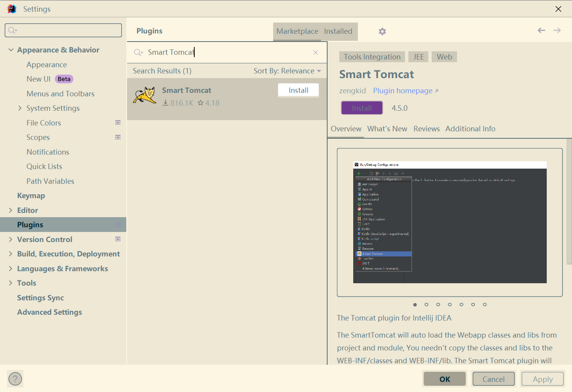Screen dimensions: 572x392
Task: Click the settings search magnifier icon
Action: point(12,30)
